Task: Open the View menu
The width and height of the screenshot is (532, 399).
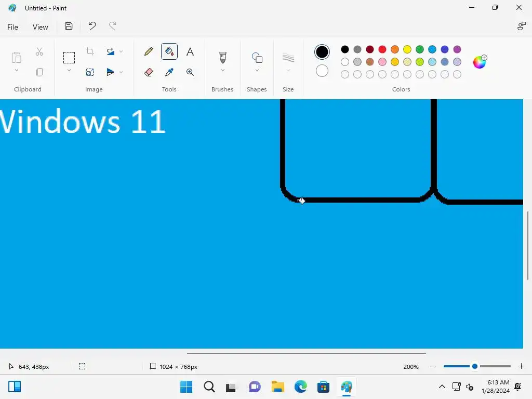Action: tap(40, 27)
